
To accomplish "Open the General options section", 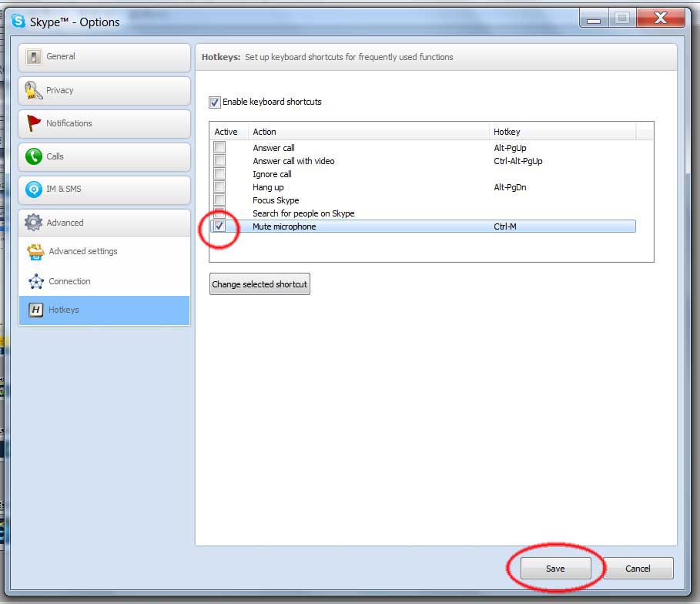I will [x=104, y=57].
